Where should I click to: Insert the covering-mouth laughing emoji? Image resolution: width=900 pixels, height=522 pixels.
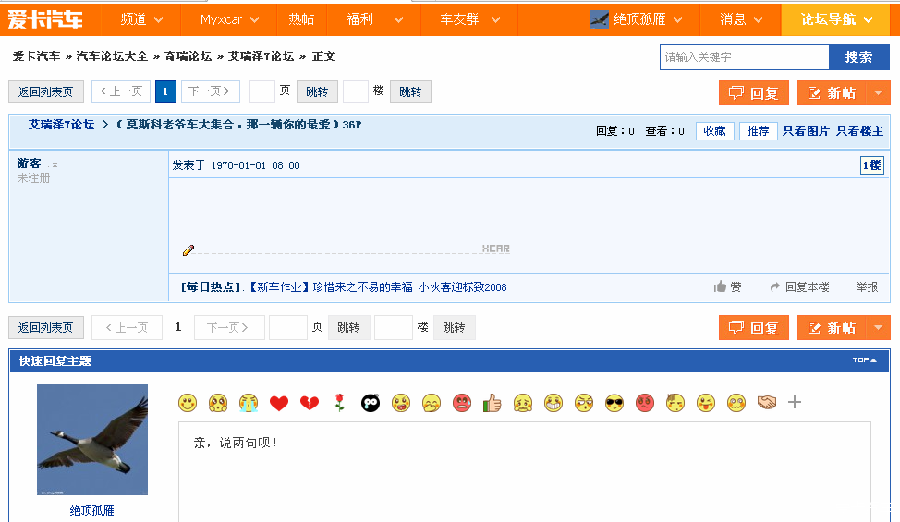tap(431, 403)
